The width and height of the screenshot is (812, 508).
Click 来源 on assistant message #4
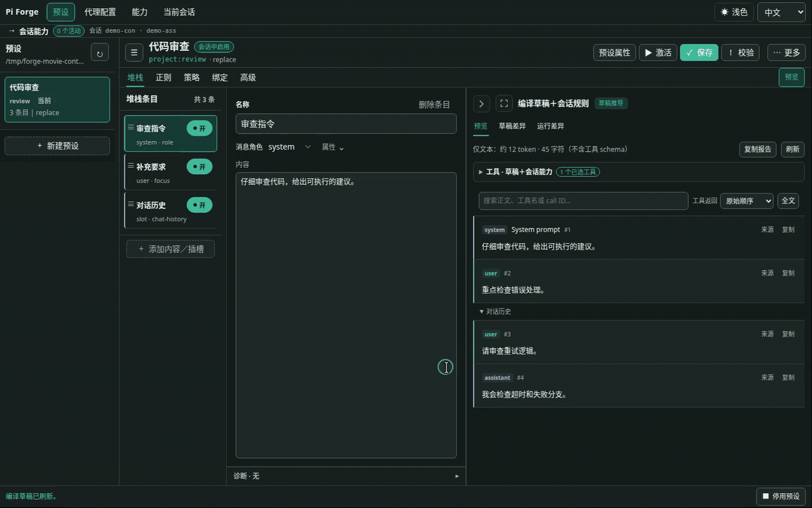pyautogui.click(x=767, y=377)
